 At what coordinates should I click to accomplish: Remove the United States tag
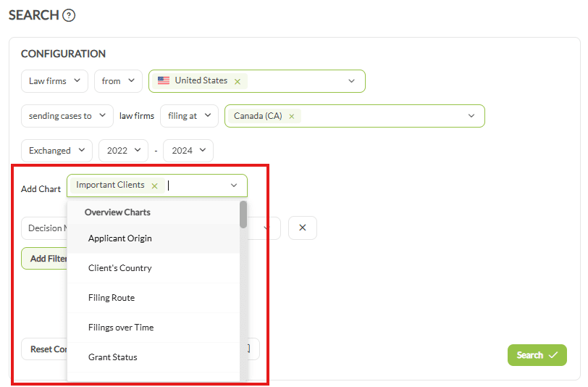click(238, 81)
